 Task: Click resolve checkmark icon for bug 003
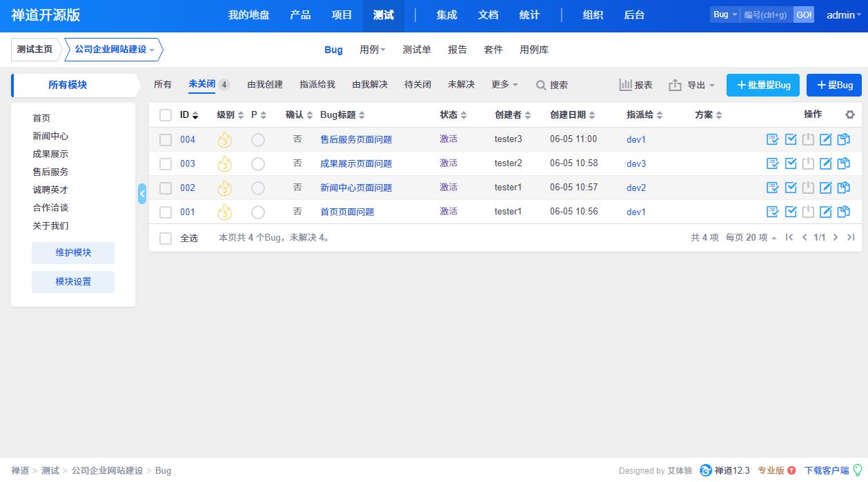tap(791, 163)
